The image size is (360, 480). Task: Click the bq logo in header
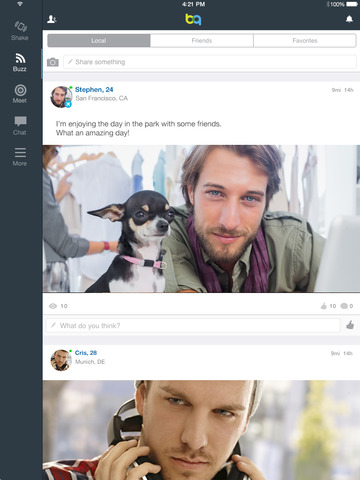pyautogui.click(x=193, y=19)
